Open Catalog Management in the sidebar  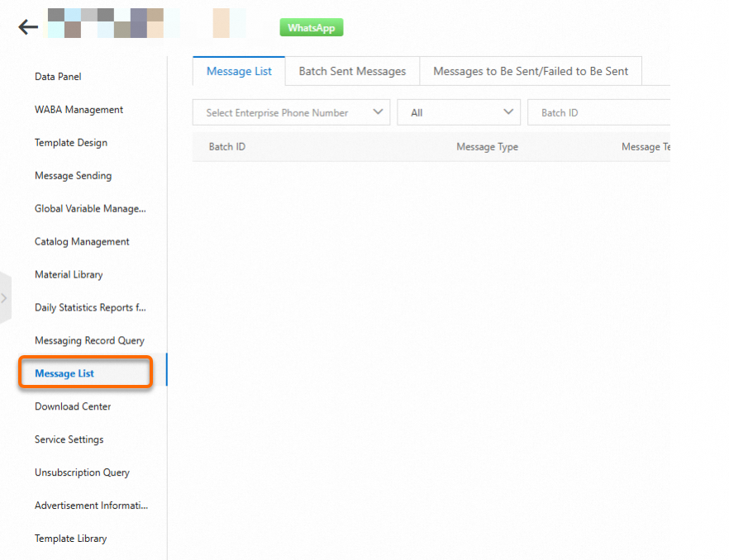point(83,242)
